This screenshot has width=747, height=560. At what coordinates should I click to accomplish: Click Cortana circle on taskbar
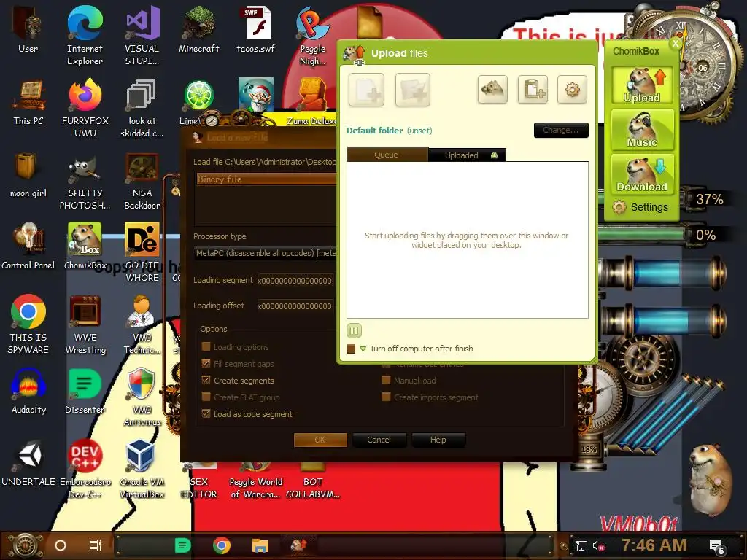pos(61,545)
